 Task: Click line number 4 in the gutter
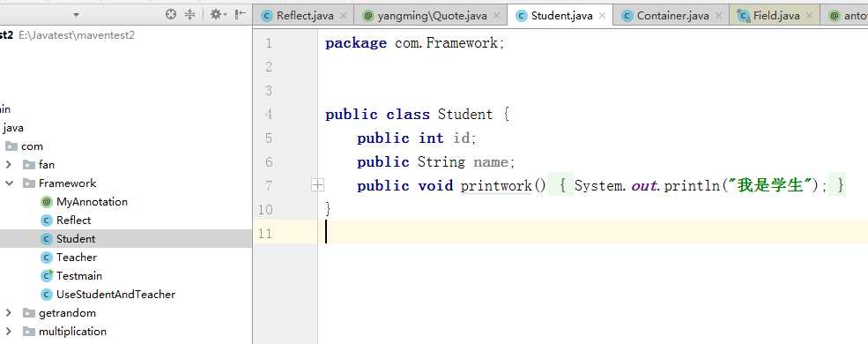(x=269, y=115)
